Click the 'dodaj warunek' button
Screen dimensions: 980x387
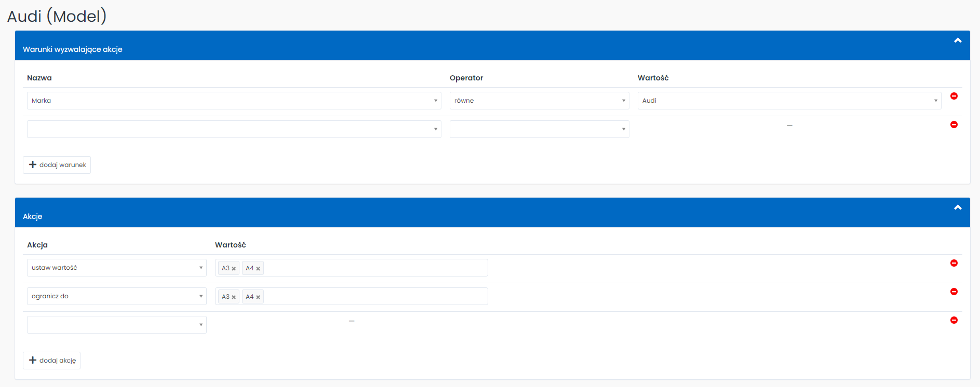point(57,165)
